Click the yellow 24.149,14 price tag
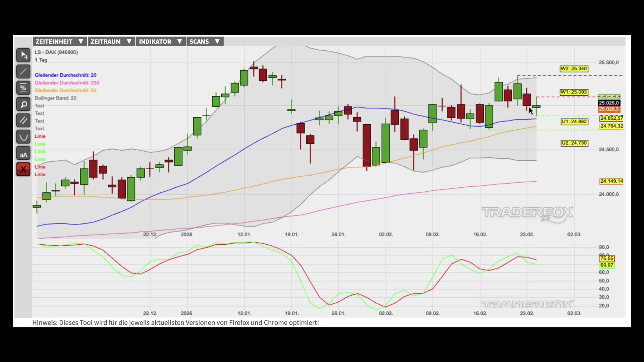 coord(611,181)
